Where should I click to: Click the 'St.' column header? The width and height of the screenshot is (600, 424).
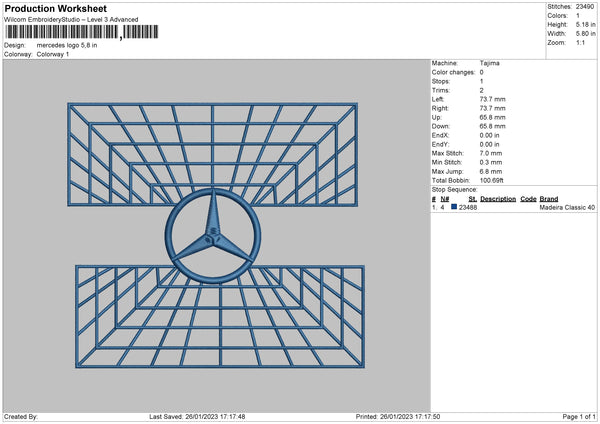pos(473,199)
